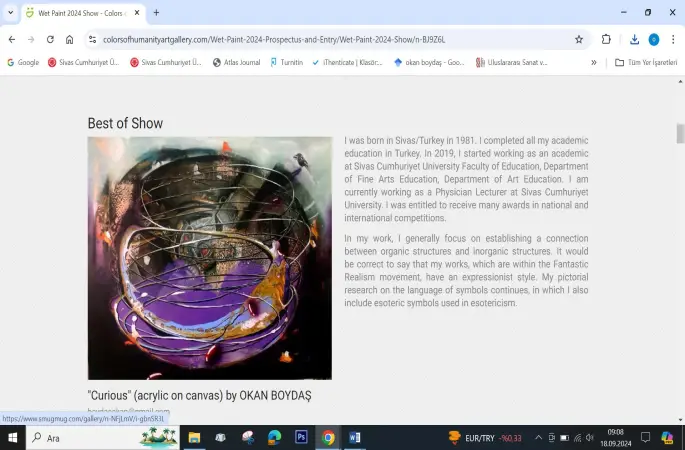Reload the page with the refresh button

[49, 39]
